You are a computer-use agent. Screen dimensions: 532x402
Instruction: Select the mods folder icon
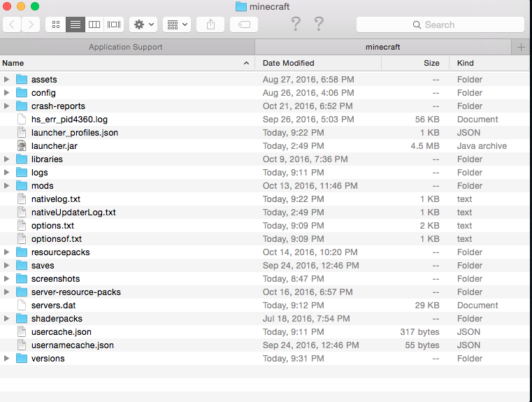tap(22, 185)
